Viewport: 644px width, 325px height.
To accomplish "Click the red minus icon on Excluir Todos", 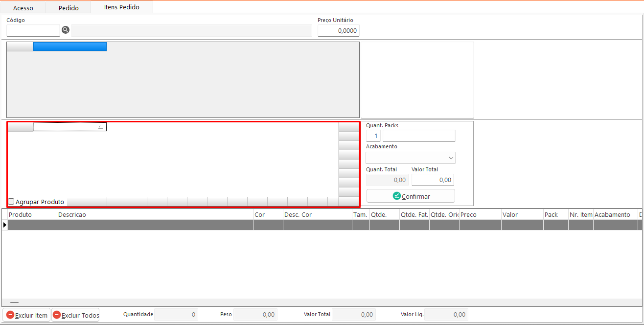I will (x=57, y=315).
